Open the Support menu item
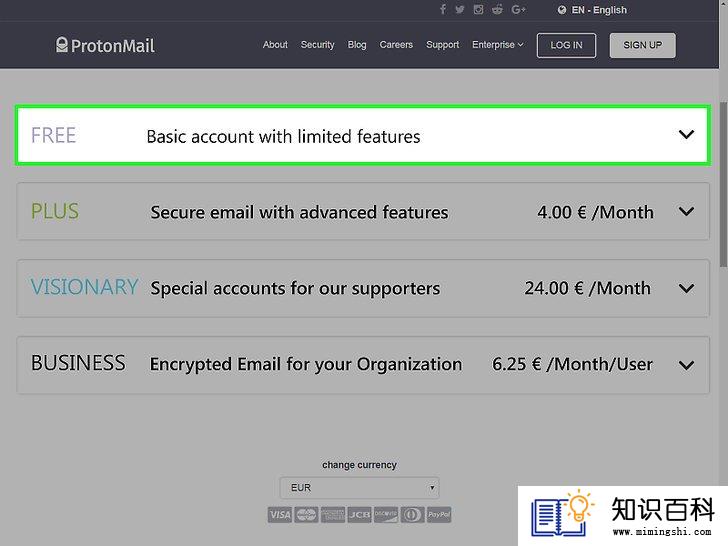The width and height of the screenshot is (728, 546). point(442,45)
